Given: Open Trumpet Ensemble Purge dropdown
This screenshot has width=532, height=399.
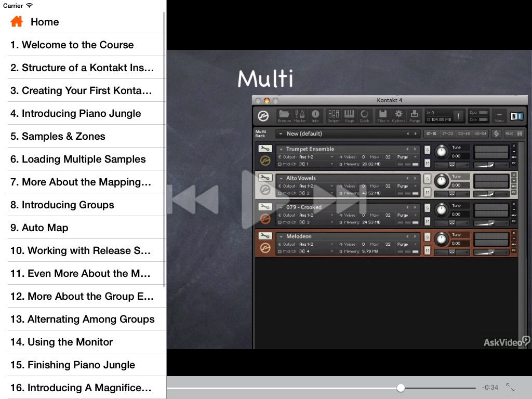Looking at the screenshot, I should point(407,157).
